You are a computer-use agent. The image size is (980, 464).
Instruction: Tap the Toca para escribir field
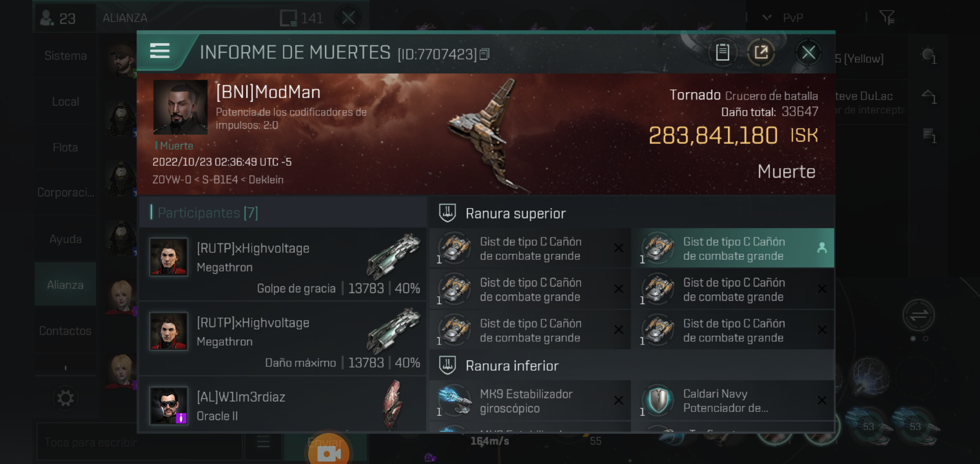[139, 442]
